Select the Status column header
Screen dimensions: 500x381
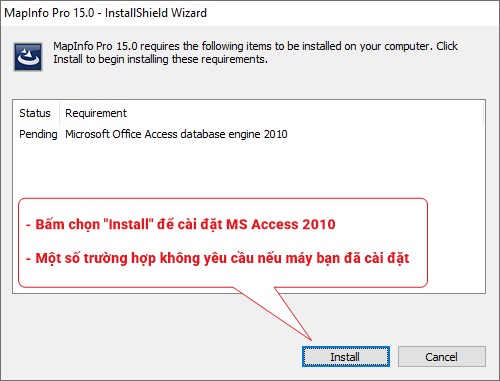[x=35, y=113]
